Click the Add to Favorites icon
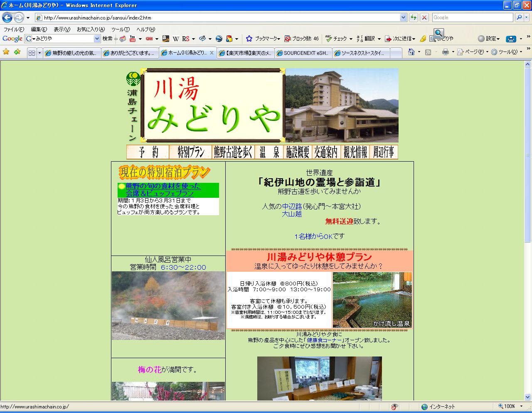Image resolution: width=532 pixels, height=413 pixels. pos(17,52)
